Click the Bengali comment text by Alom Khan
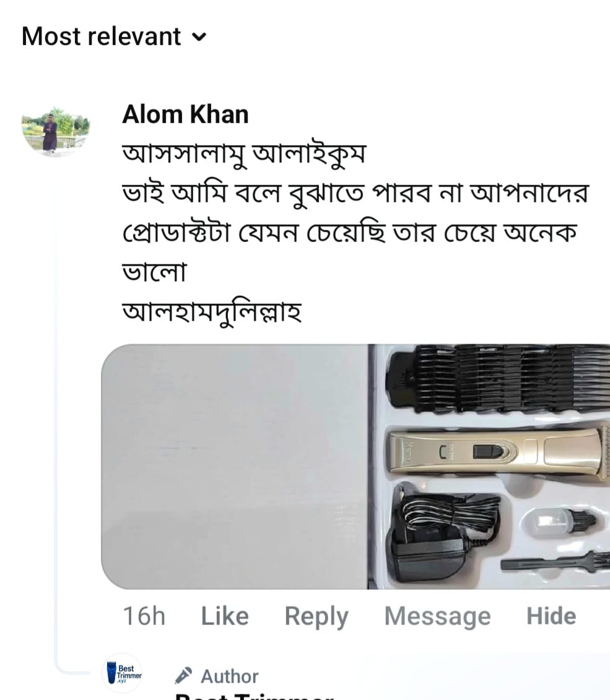The image size is (610, 700). (x=355, y=232)
